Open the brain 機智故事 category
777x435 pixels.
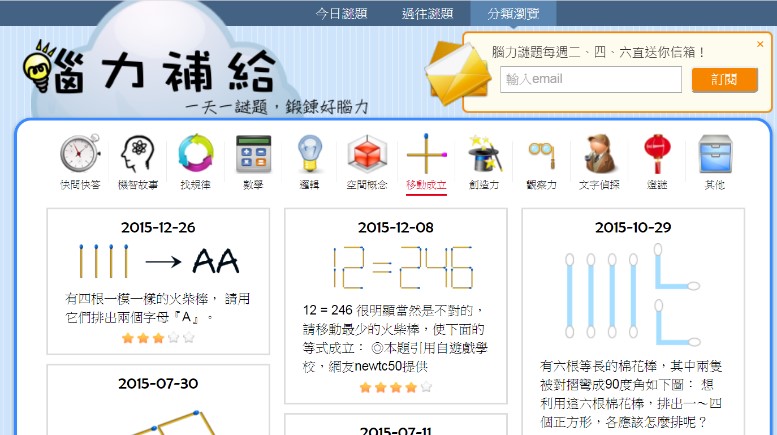pyautogui.click(x=137, y=156)
